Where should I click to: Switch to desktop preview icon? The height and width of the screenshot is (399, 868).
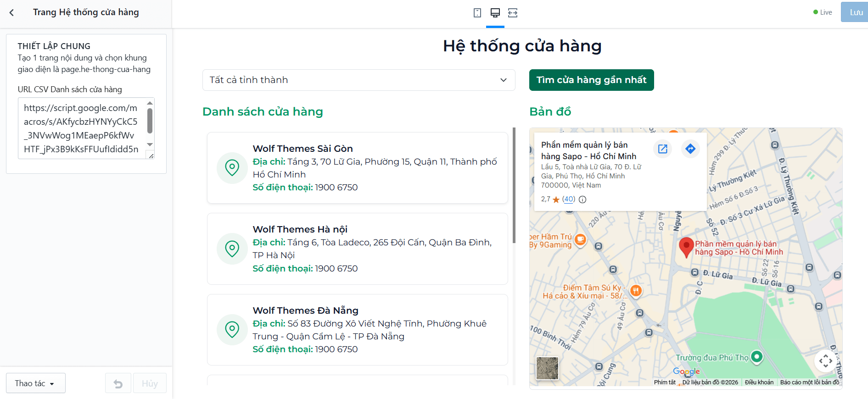495,13
